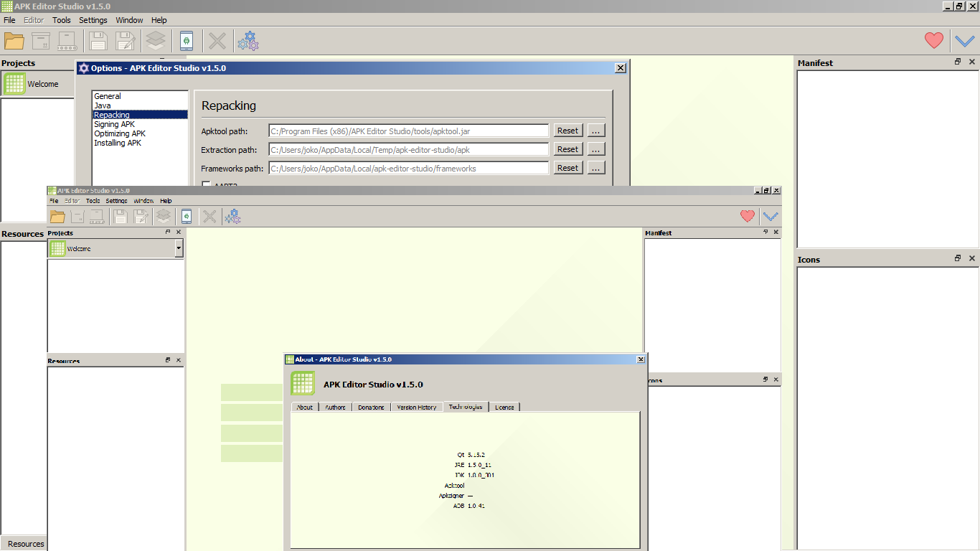980x551 pixels.
Task: Open the License tab
Action: point(504,407)
